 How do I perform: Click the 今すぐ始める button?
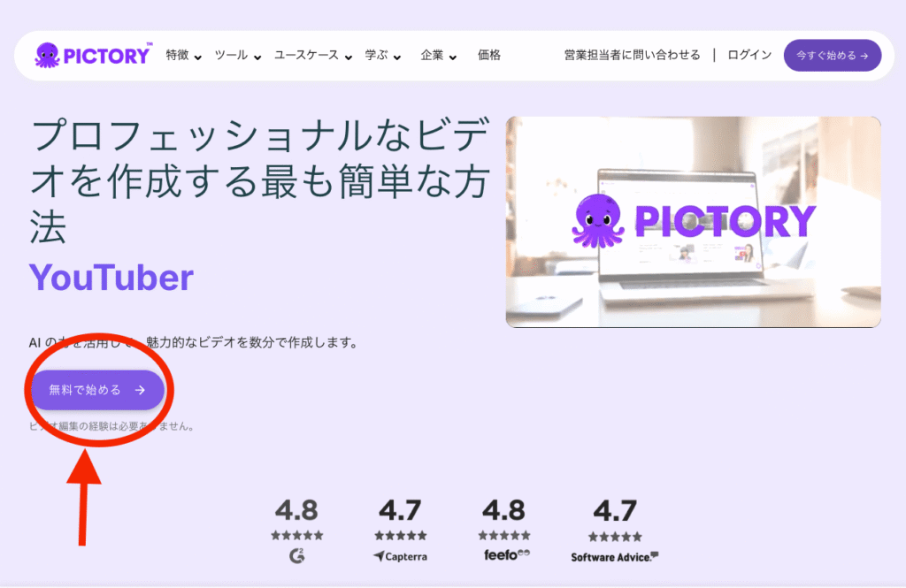pyautogui.click(x=832, y=56)
